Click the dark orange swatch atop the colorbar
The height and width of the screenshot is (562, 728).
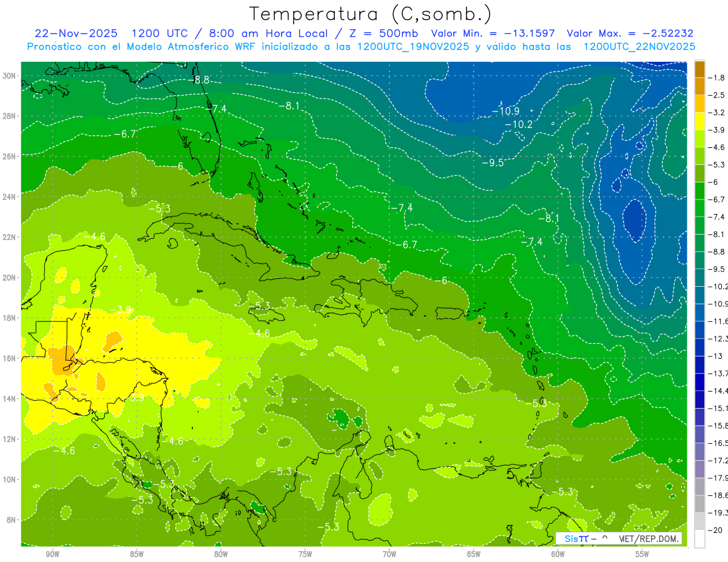coord(699,69)
